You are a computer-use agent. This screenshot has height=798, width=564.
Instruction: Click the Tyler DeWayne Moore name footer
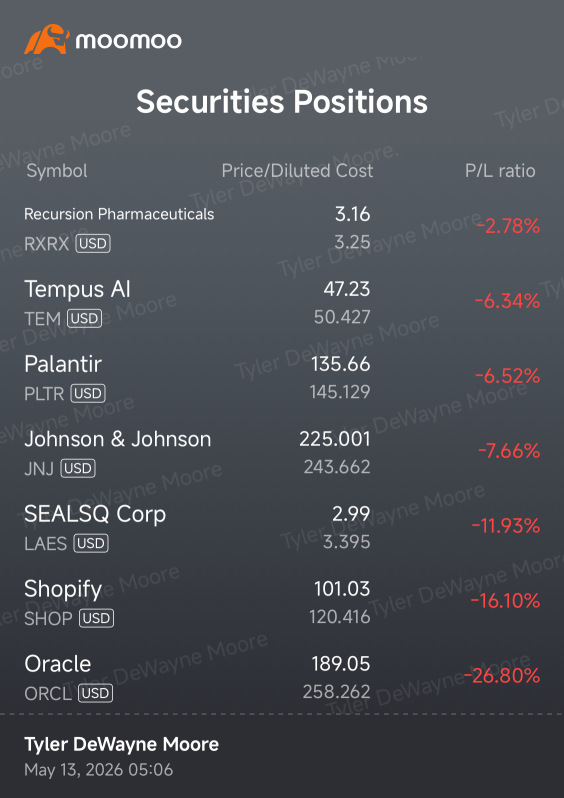pos(122,745)
